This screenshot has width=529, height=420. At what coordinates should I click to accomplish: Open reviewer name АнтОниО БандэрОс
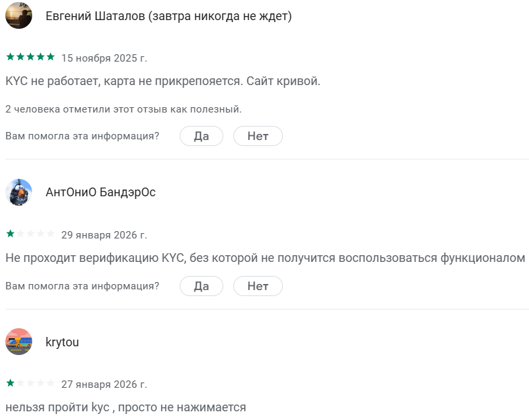[x=101, y=192]
